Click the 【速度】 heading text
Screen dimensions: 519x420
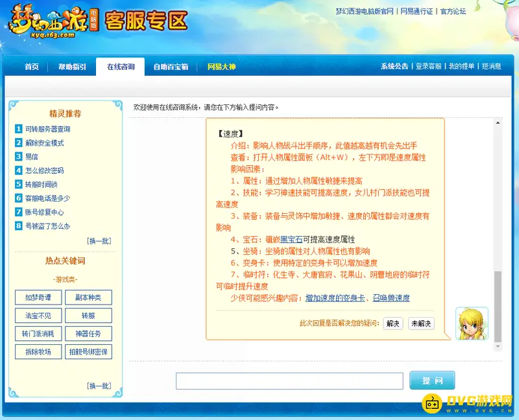[230, 134]
